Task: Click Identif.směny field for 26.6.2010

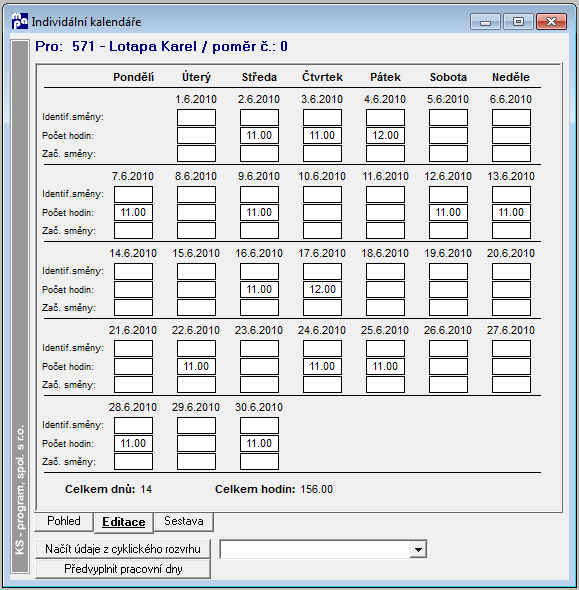Action: click(448, 348)
